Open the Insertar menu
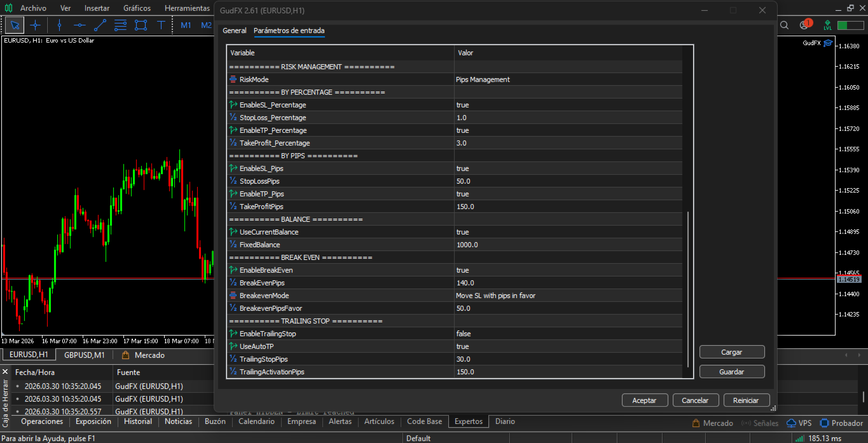This screenshot has height=443, width=868. [x=97, y=8]
